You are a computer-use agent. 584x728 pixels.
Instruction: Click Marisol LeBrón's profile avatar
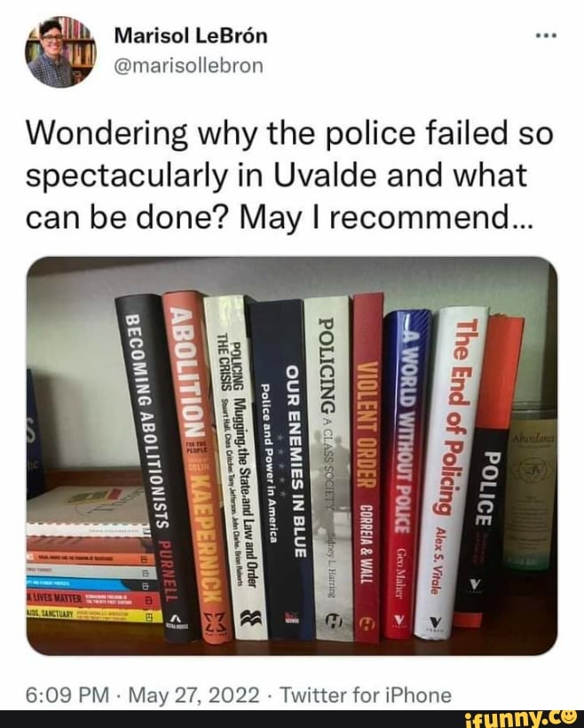click(60, 51)
